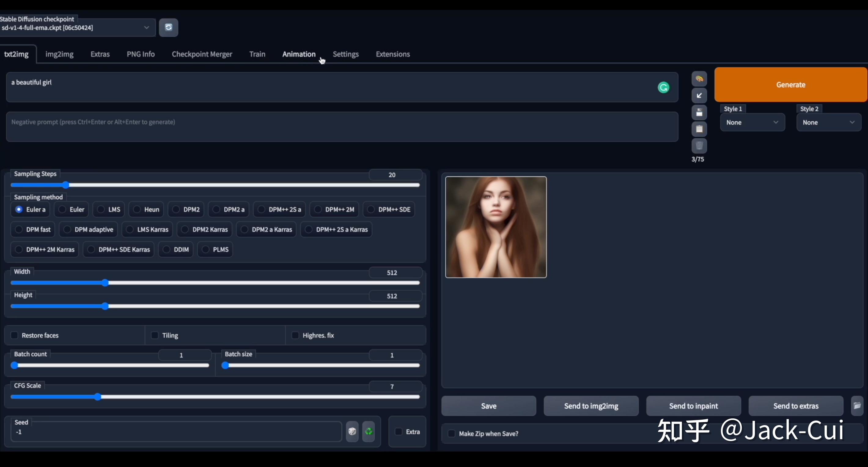This screenshot has width=868, height=467.
Task: Click the trash can clear prompt icon
Action: (699, 146)
